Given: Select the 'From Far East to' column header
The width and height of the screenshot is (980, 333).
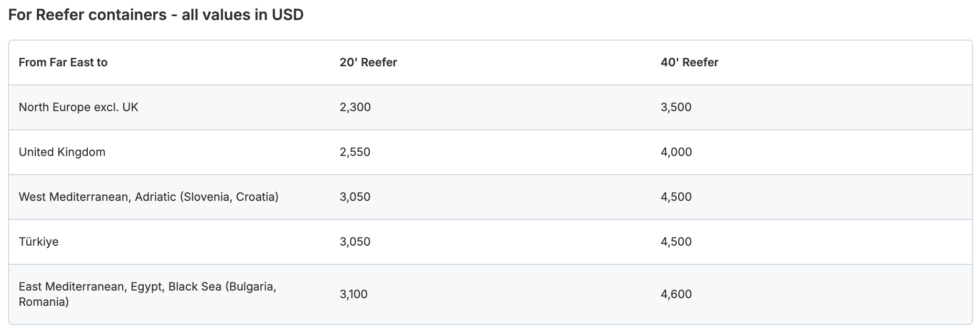Looking at the screenshot, I should pyautogui.click(x=63, y=62).
